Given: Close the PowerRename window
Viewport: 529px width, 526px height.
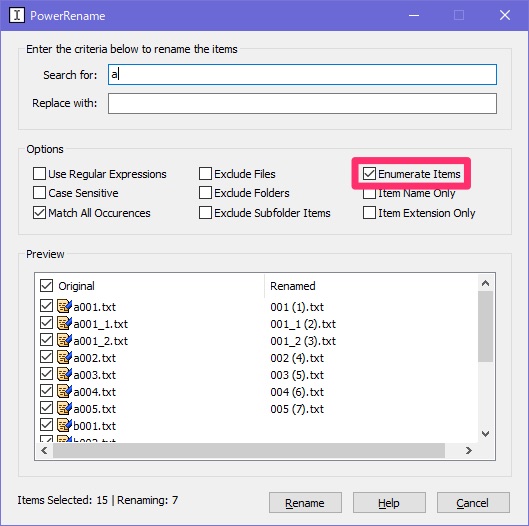Looking at the screenshot, I should (x=505, y=16).
